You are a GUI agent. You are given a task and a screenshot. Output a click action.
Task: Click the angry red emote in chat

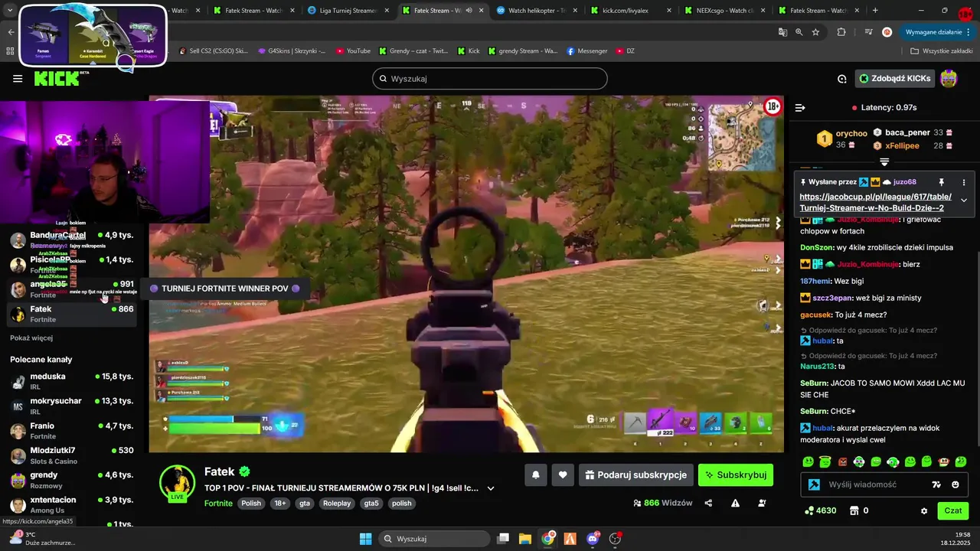coord(842,462)
